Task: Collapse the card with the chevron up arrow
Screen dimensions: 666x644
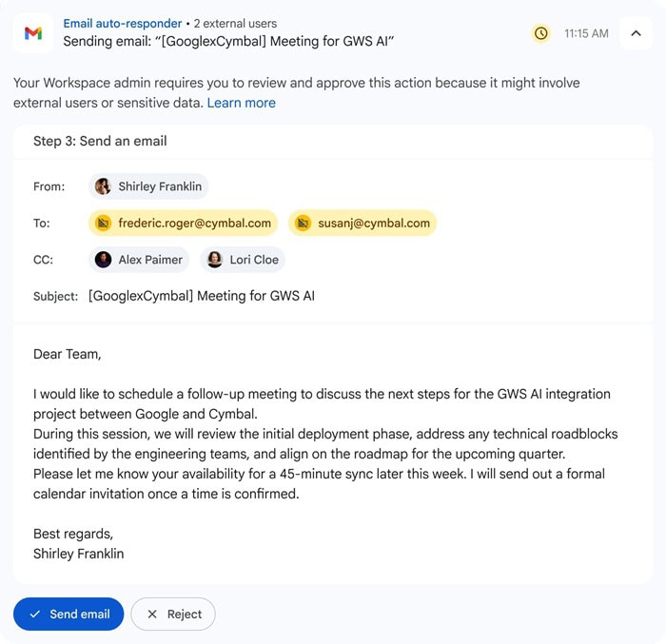Action: coord(636,33)
